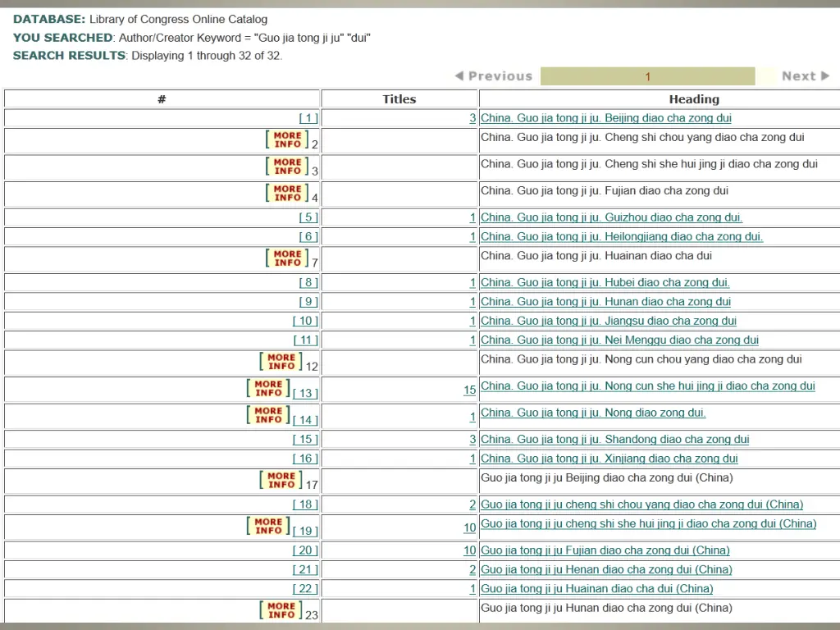Open 3 titles count in Shandong row
The height and width of the screenshot is (630, 840).
[472, 440]
